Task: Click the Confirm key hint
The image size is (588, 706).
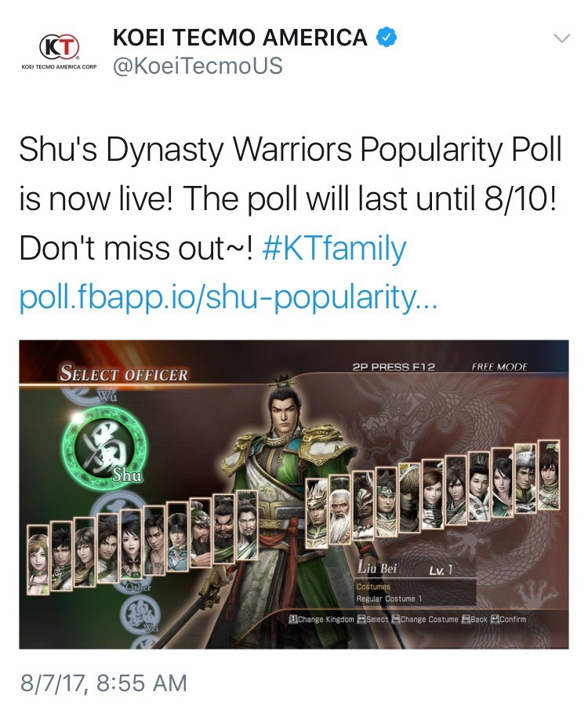Action: (x=509, y=619)
